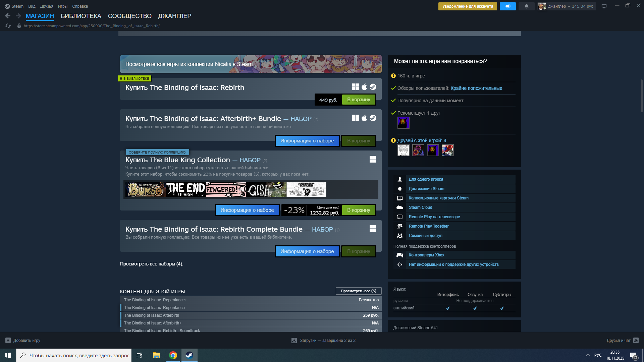The width and height of the screenshot is (644, 362).
Task: Click the НАБОР help question mark for Blue King Collection
Action: [x=265, y=161]
